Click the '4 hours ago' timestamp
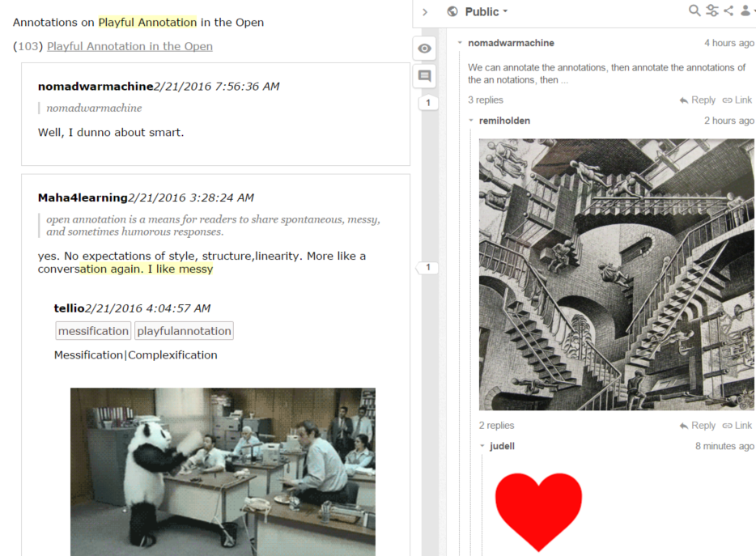This screenshot has height=556, width=756. click(x=729, y=43)
